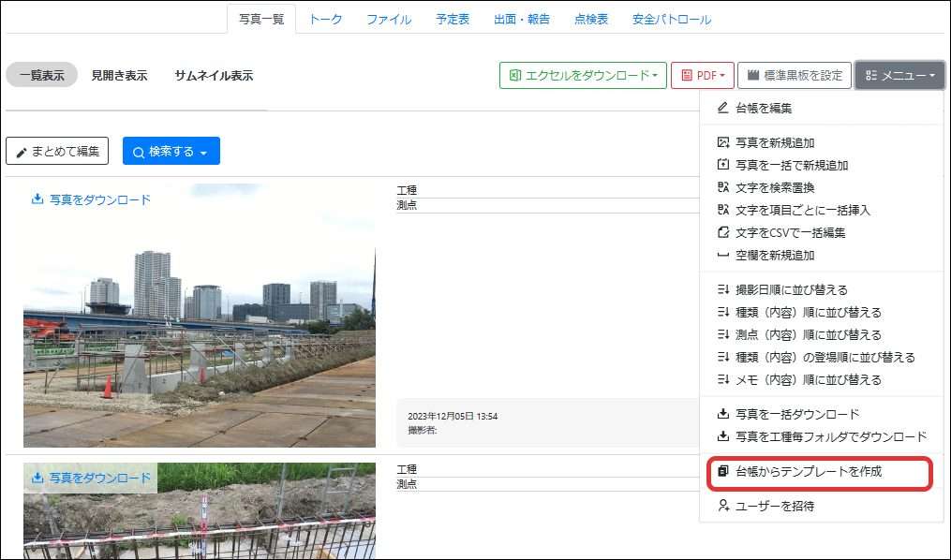This screenshot has height=560, width=951.
Task: Switch to 一覧表示 view mode
Action: (x=41, y=76)
